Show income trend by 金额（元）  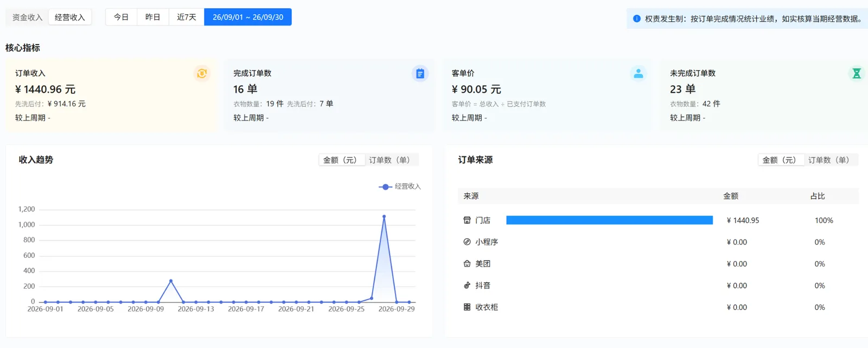[341, 160]
